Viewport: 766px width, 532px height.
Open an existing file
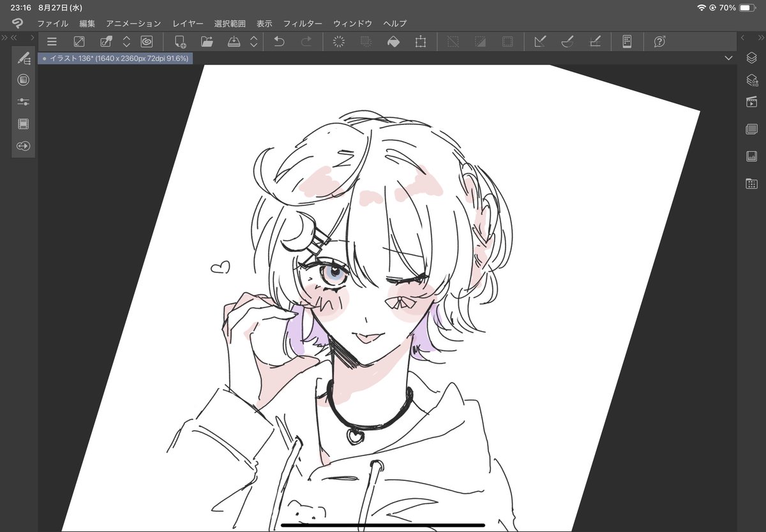tap(207, 41)
